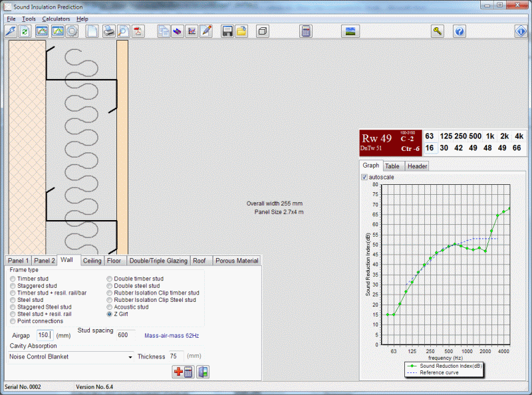Click the lightning bolt calculate icon

click(x=11, y=31)
